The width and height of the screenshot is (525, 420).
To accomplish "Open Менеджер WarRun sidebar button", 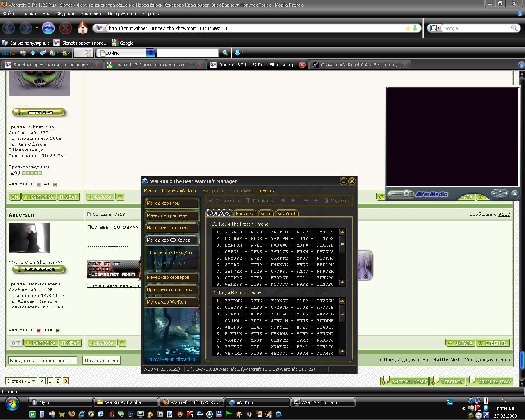I will point(171,302).
